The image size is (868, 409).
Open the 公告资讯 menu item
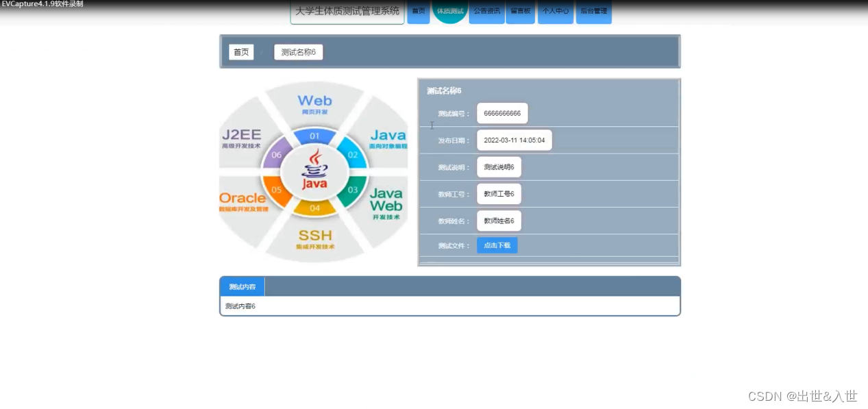tap(487, 12)
